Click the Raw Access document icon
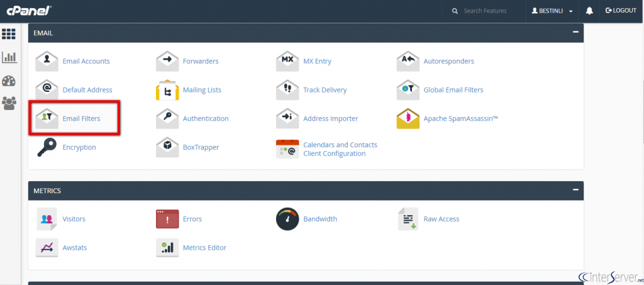Screen dimensions: 644x285 coord(408,219)
